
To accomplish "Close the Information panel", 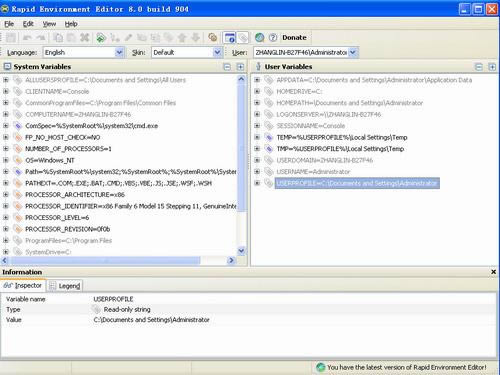I will coord(493,272).
